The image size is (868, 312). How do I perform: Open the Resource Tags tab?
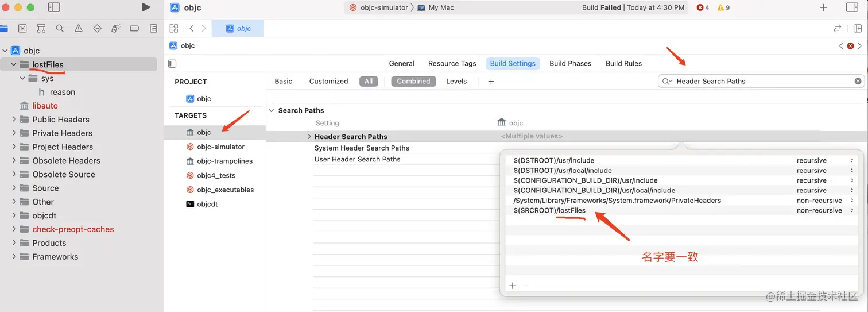tap(452, 63)
